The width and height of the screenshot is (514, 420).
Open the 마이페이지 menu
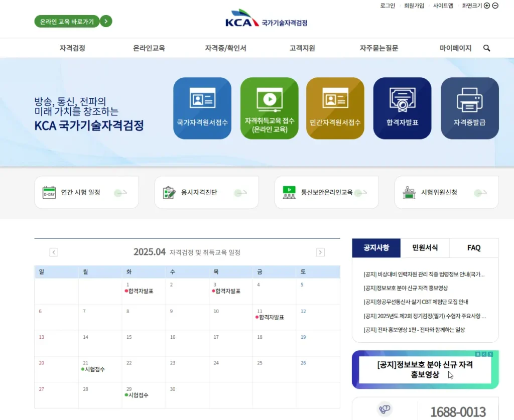click(455, 48)
